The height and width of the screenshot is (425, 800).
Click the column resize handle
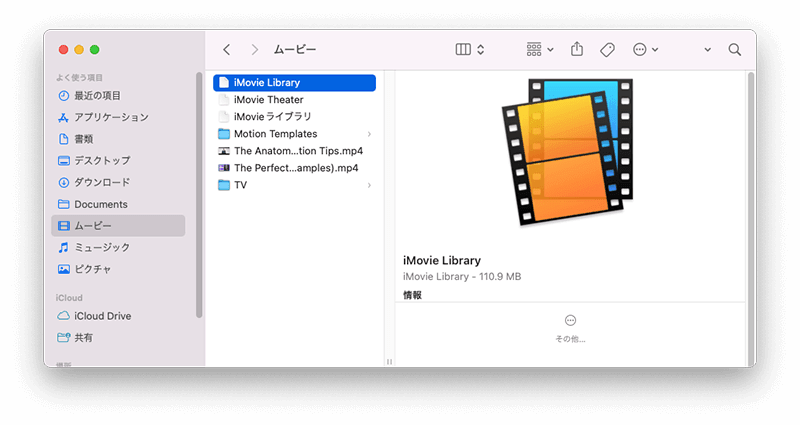[389, 362]
